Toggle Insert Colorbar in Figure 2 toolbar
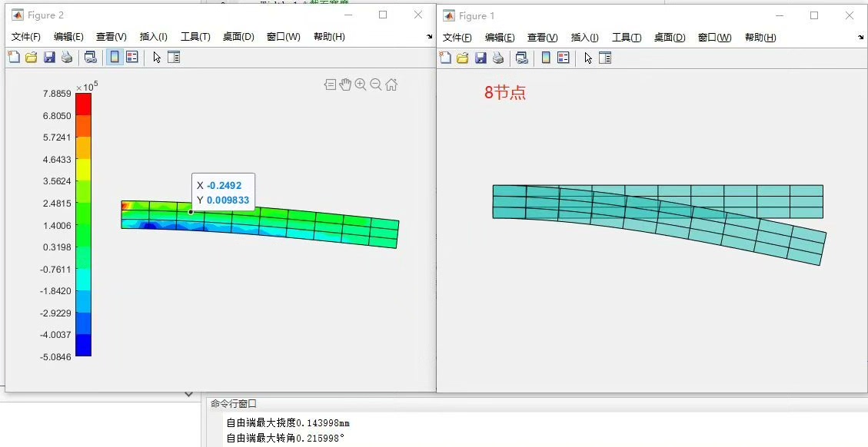Image resolution: width=868 pixels, height=447 pixels. coord(115,57)
